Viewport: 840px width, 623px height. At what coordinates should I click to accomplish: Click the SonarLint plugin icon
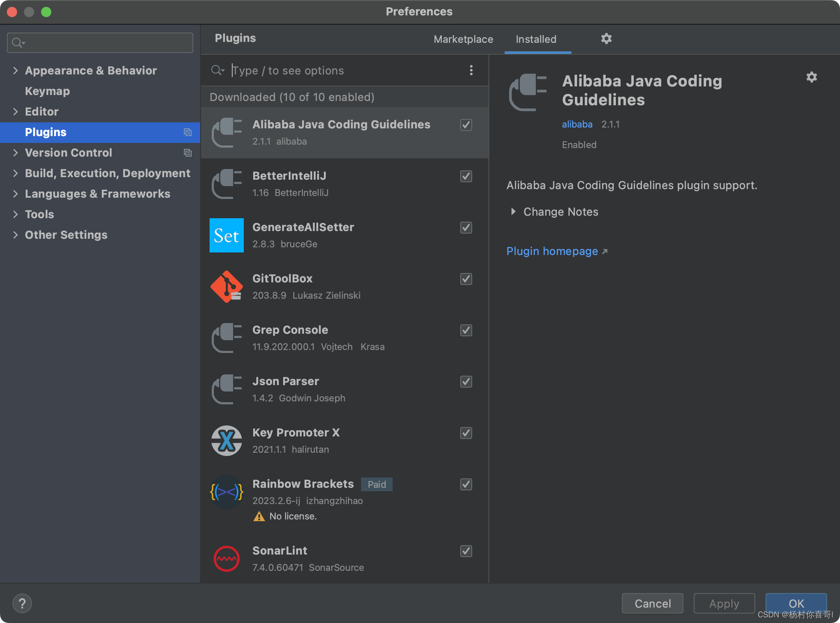226,559
